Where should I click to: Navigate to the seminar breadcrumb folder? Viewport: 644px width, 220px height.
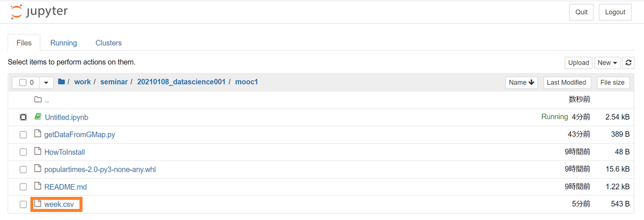tap(113, 82)
